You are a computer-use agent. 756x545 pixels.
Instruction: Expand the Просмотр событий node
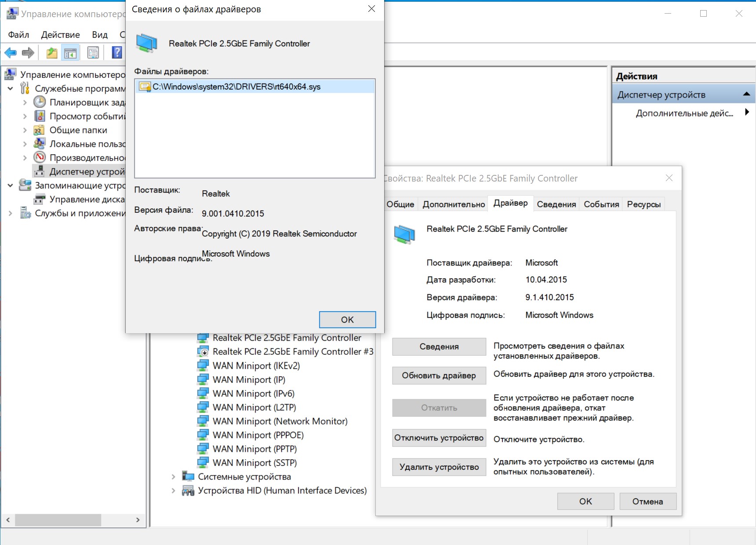25,116
